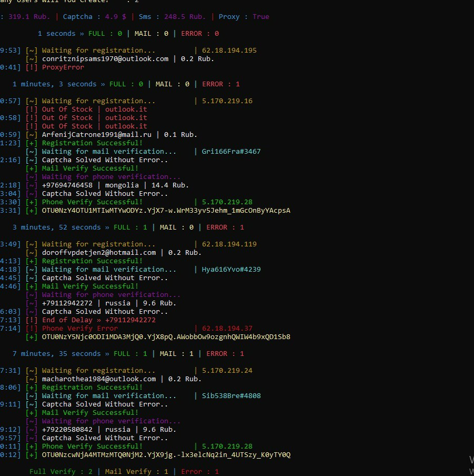Click phone number "+79220580842"

(x=67, y=430)
